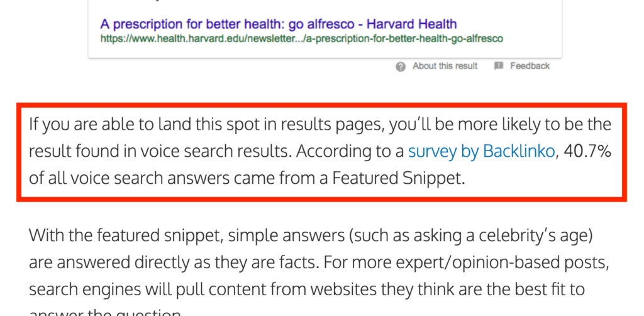Viewport: 644px width, 316px height.
Task: Open the Harvard Health article title link
Action: tap(278, 25)
